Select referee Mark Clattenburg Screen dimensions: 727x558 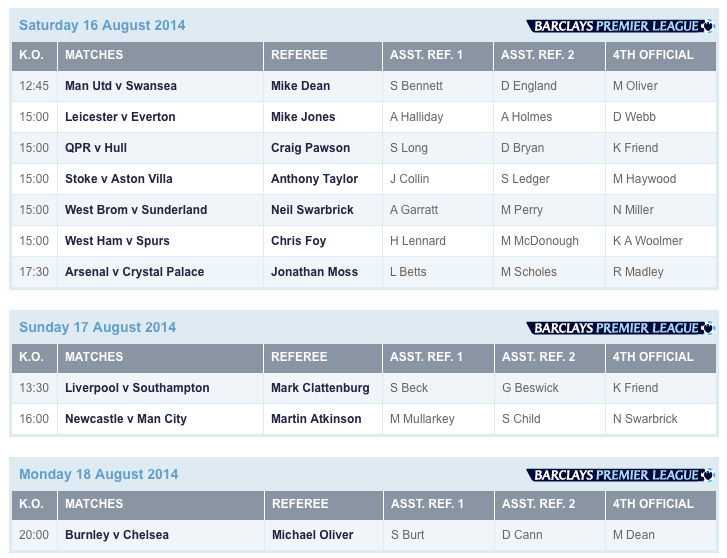point(320,388)
